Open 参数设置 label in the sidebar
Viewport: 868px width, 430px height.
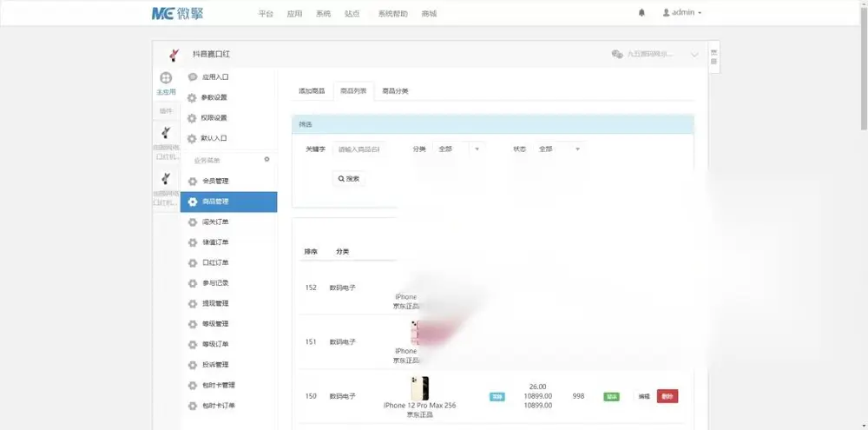tap(214, 97)
